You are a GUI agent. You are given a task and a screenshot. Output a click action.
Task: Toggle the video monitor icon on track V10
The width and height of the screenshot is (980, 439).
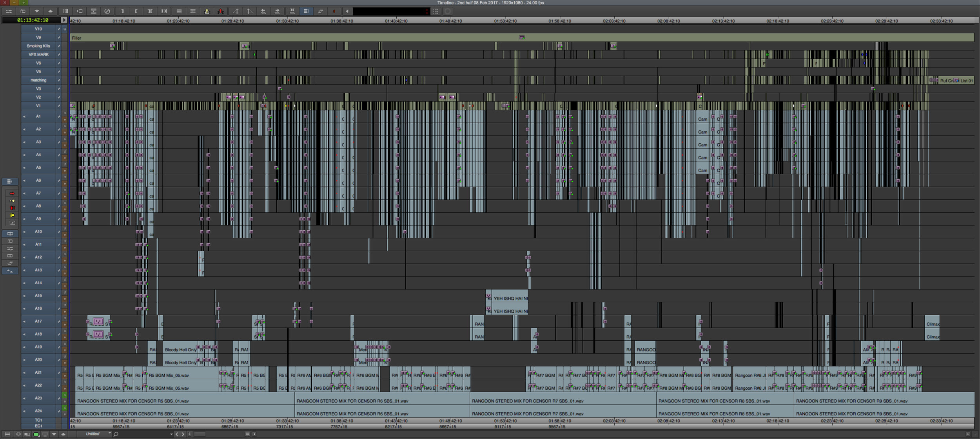pos(65,29)
